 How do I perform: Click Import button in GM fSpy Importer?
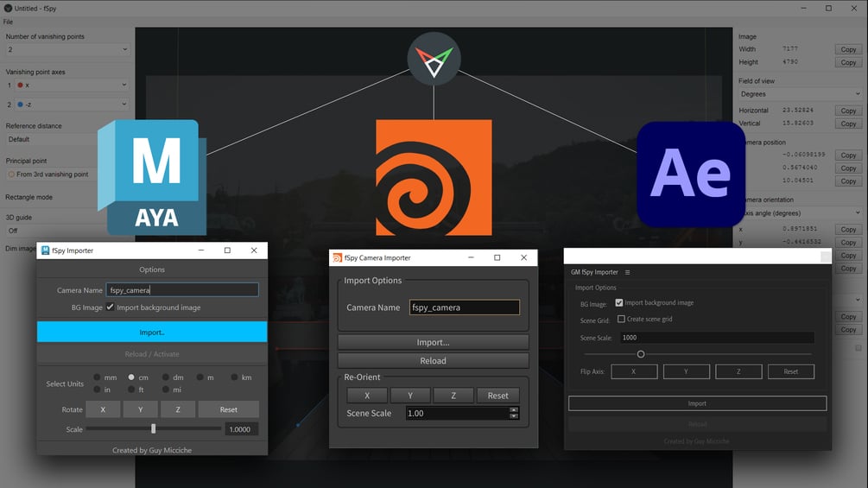pyautogui.click(x=698, y=403)
